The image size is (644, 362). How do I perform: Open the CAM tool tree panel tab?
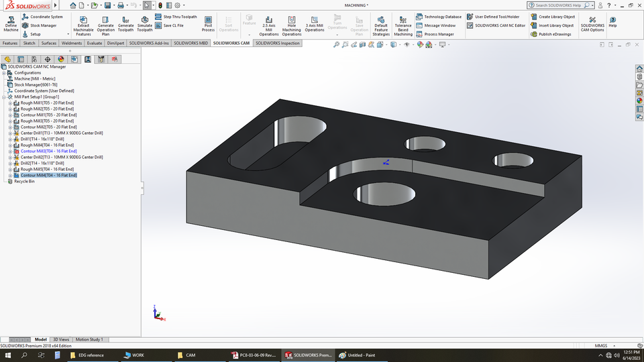pyautogui.click(x=101, y=60)
